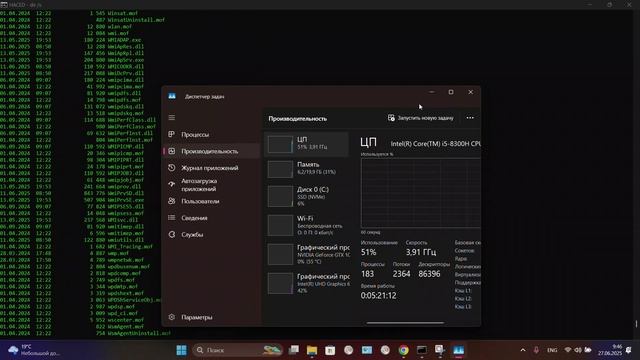Click the Сведения list icon
The width and height of the screenshot is (640, 360).
(x=172, y=218)
